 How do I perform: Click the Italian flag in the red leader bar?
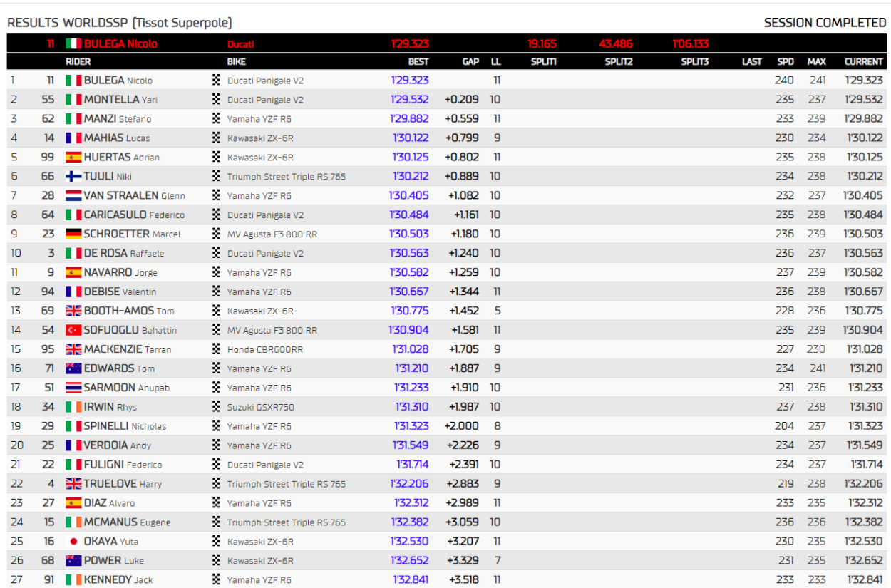pyautogui.click(x=73, y=43)
